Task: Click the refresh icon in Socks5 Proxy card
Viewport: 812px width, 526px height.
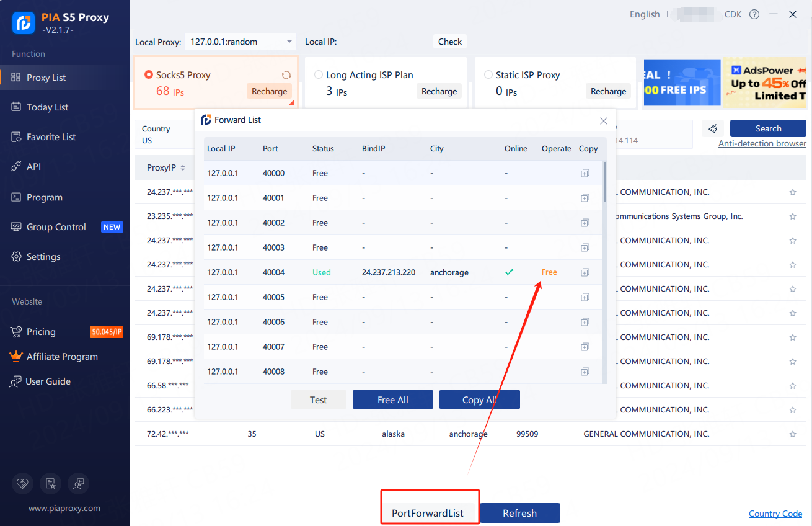Action: click(286, 75)
